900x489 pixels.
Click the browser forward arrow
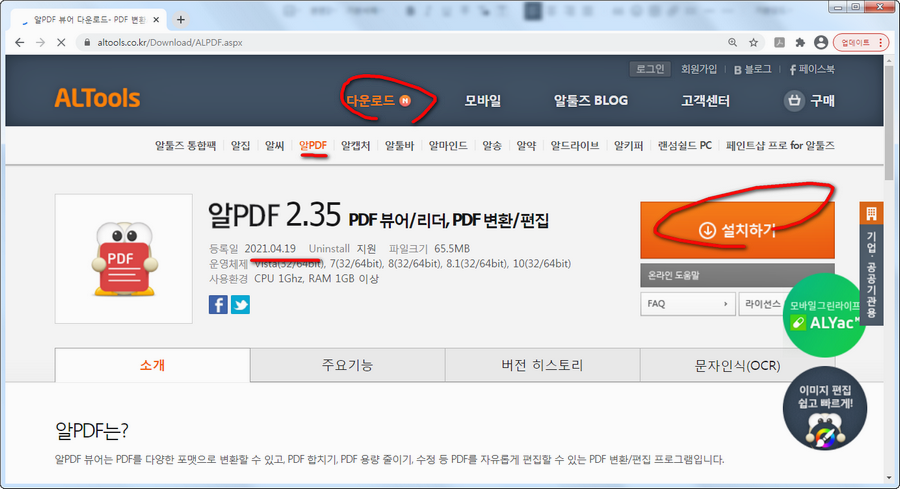(x=40, y=42)
